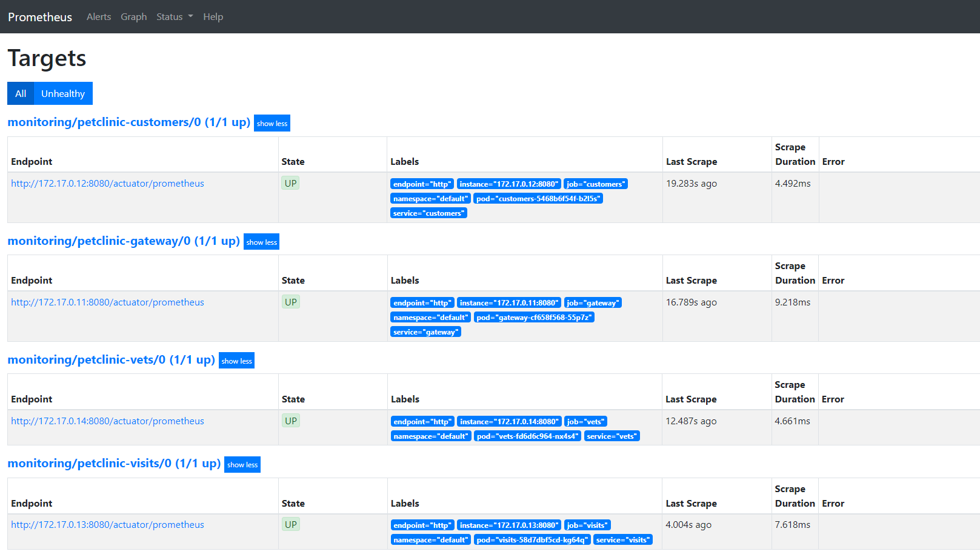Click label instance="172.17.0.13:8080"

coord(509,525)
